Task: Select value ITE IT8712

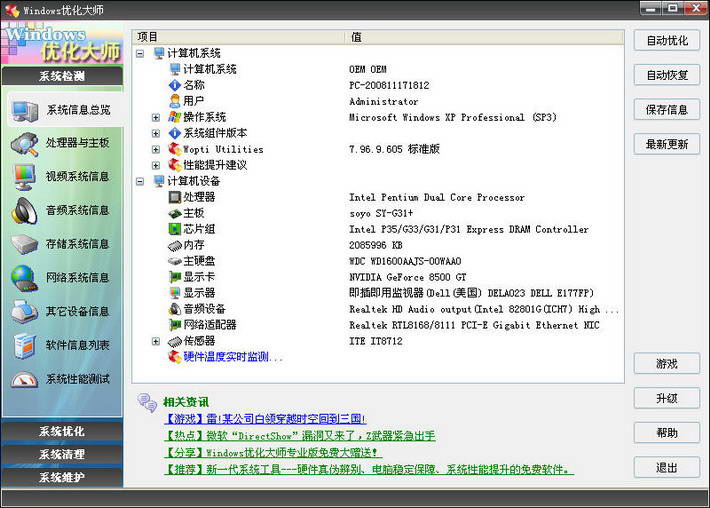Action: (x=375, y=341)
